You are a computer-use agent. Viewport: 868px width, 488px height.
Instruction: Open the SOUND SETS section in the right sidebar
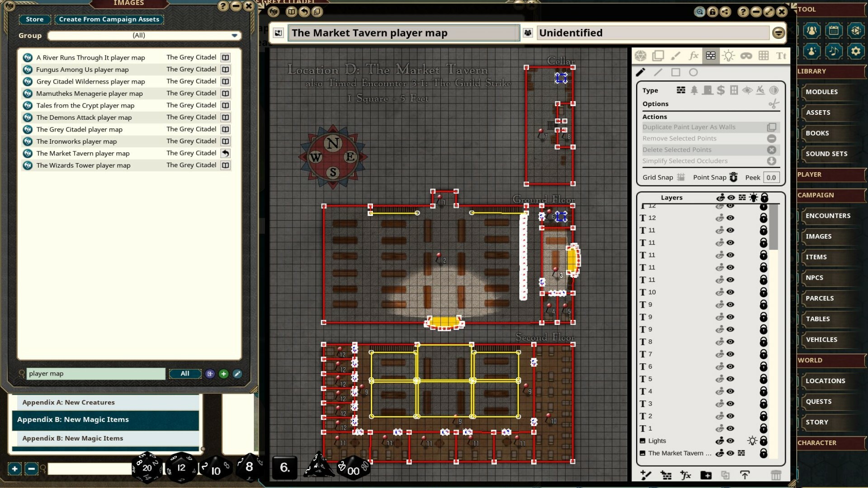pyautogui.click(x=827, y=154)
